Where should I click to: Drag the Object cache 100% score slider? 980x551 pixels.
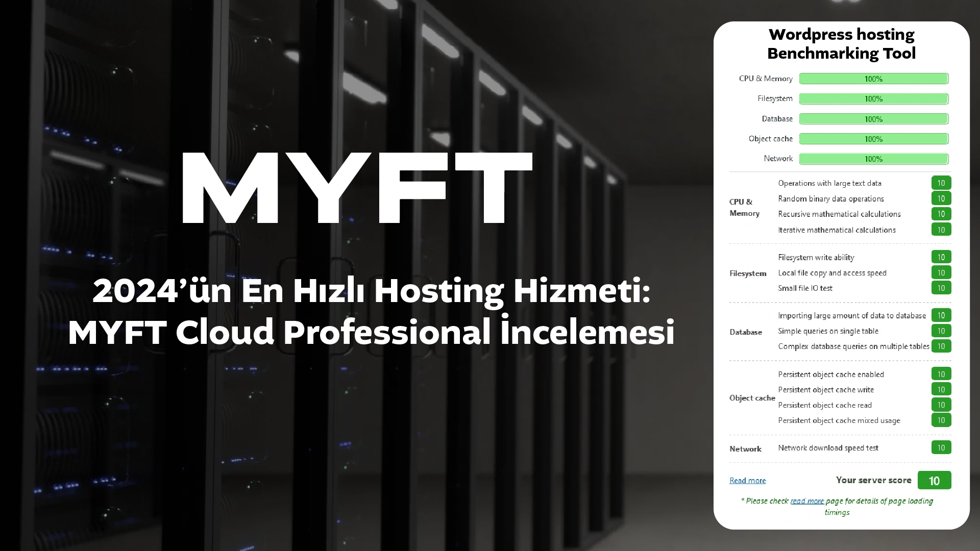[873, 139]
